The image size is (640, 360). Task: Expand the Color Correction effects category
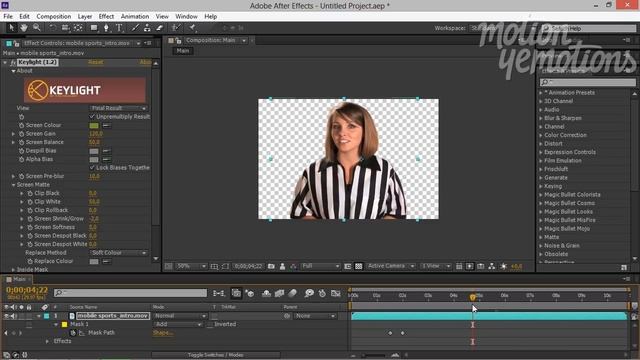pyautogui.click(x=541, y=135)
